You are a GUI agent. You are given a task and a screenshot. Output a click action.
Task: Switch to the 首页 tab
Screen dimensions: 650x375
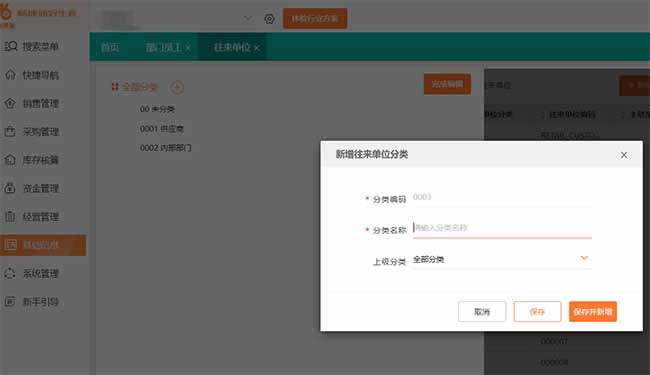[x=110, y=47]
